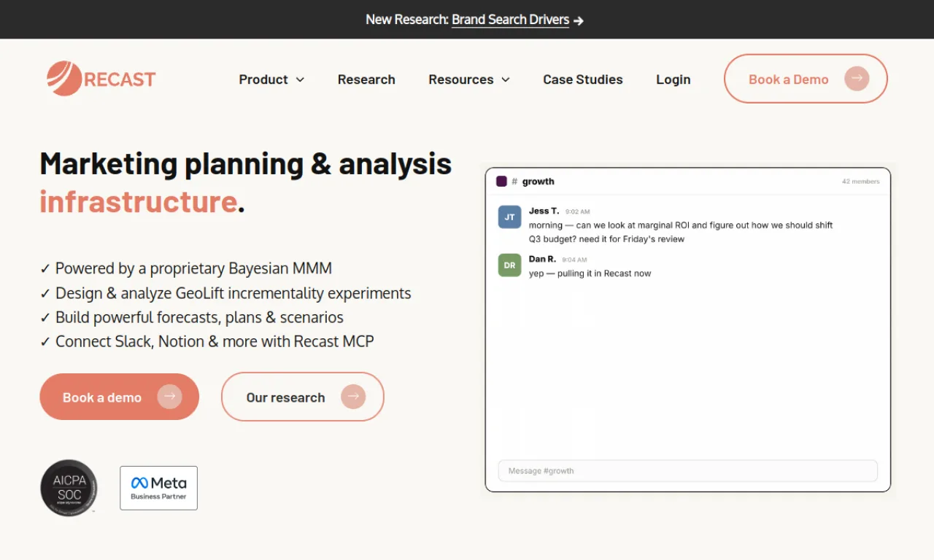Click the arrow beside Brand Search Drivers
Screen dimensions: 934x560
click(579, 20)
